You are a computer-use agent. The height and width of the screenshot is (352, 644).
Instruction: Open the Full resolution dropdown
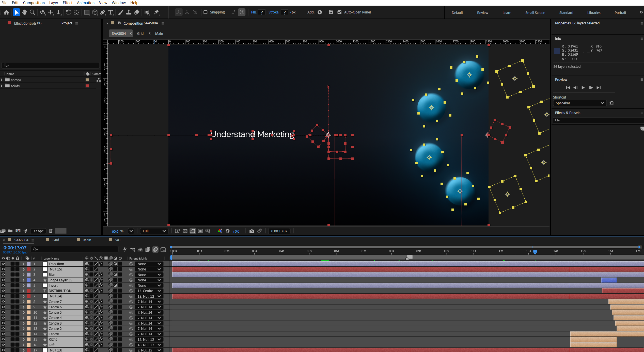click(x=154, y=231)
